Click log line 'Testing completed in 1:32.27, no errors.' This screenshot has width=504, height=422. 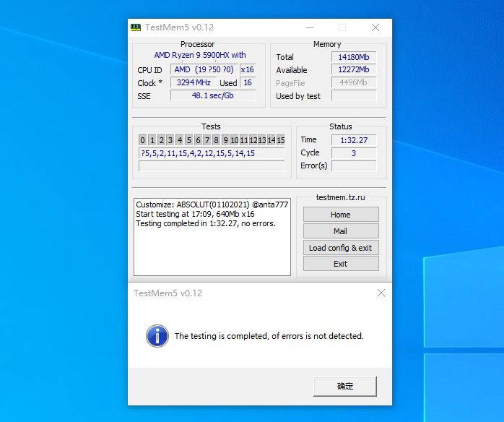pyautogui.click(x=206, y=223)
